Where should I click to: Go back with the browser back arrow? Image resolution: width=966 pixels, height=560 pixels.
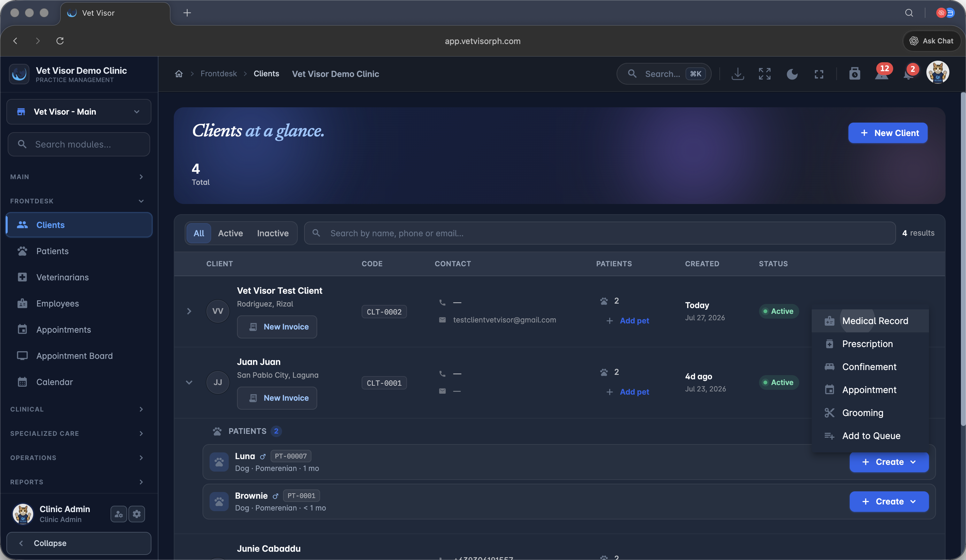point(15,41)
